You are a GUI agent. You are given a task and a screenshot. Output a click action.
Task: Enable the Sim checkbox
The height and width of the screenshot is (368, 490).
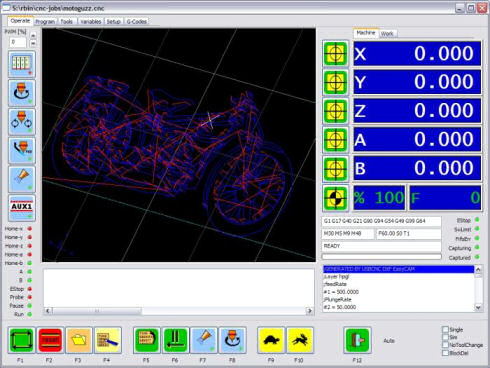click(445, 337)
